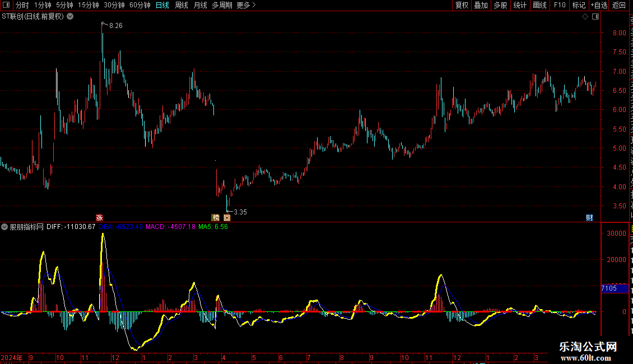
Task: Select the 周线 weekly tab
Action: [x=181, y=5]
